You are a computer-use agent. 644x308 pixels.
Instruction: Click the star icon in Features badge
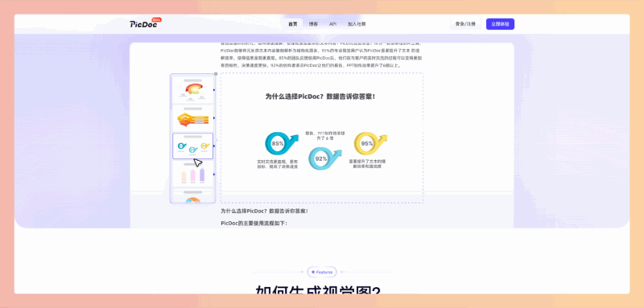313,272
